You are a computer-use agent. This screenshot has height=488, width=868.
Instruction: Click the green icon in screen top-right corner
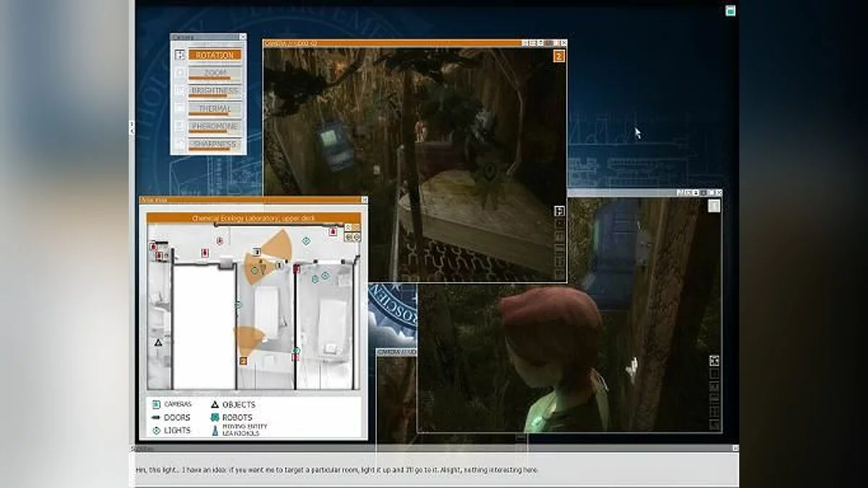click(731, 10)
